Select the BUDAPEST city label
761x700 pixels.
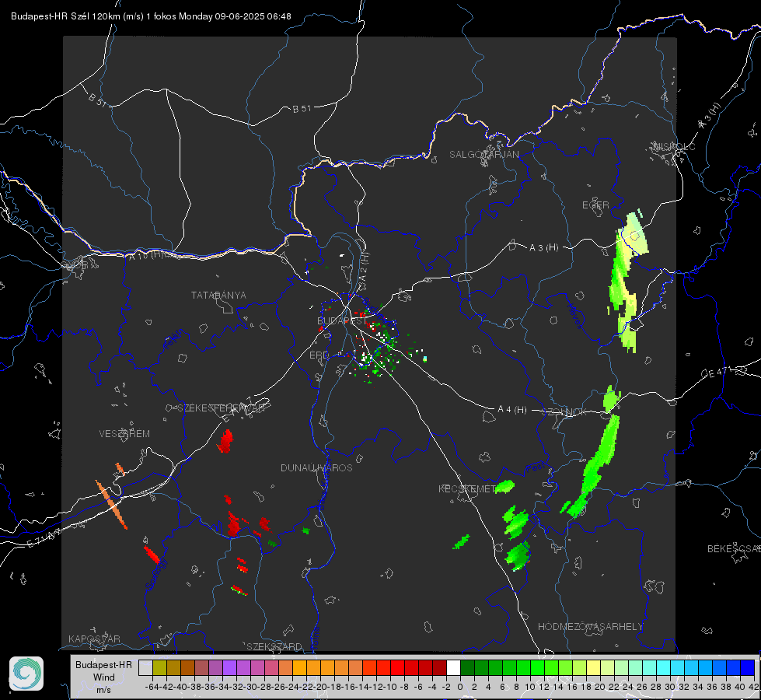(x=342, y=320)
